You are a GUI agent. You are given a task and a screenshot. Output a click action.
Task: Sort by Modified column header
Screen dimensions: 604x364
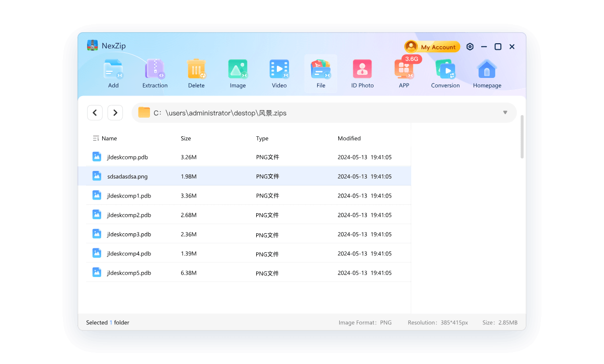point(349,138)
